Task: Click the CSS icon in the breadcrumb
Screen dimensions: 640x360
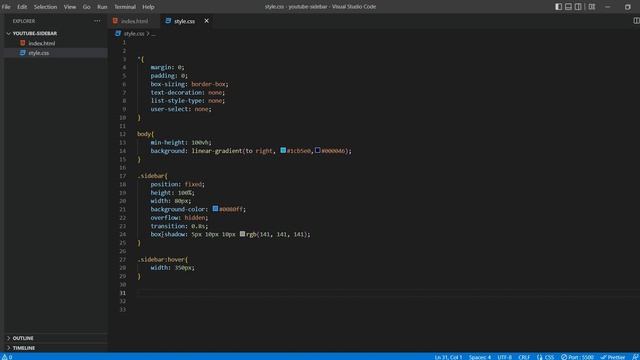Action: (118, 33)
